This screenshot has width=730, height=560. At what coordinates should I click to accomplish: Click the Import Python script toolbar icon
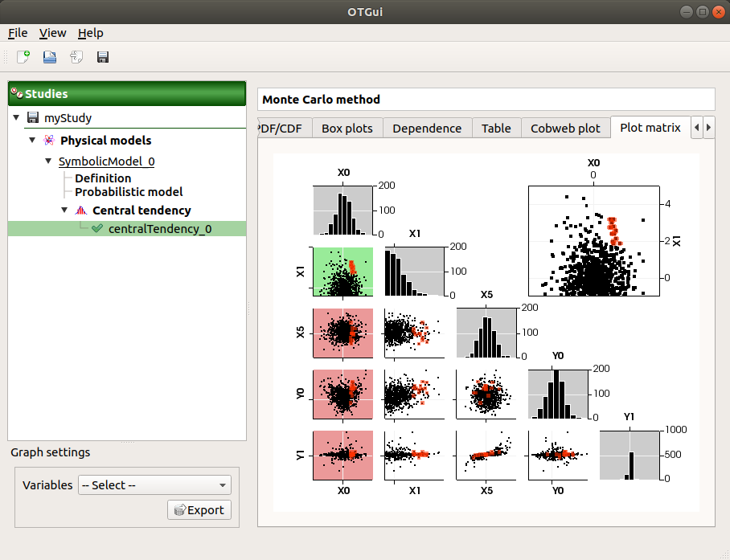point(76,57)
